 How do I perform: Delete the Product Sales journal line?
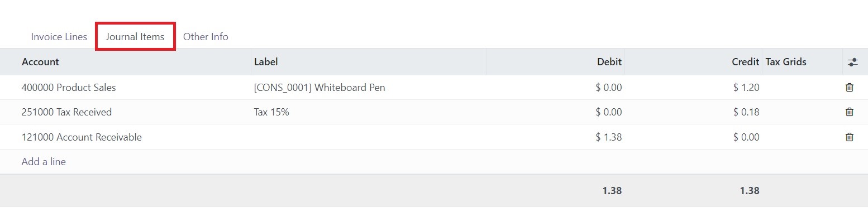pos(849,88)
